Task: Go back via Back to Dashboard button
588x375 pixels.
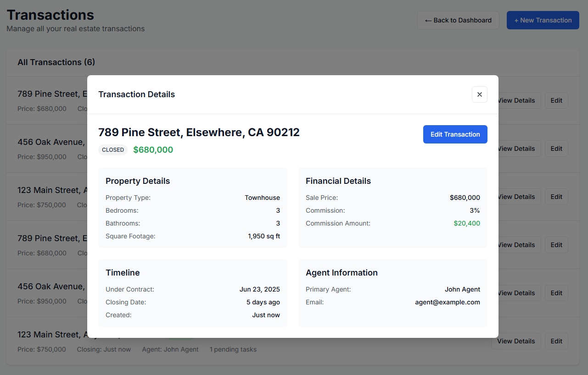Action: [x=458, y=20]
